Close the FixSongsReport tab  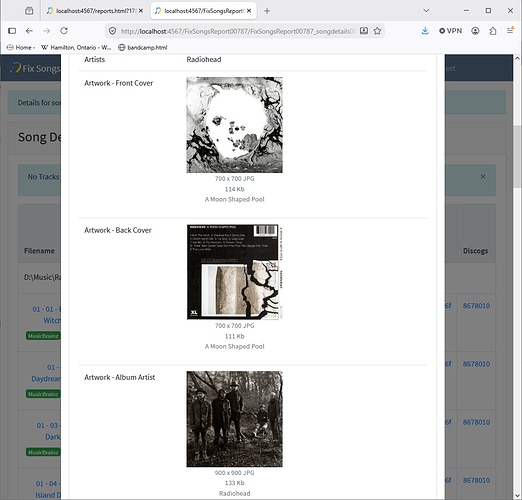coord(249,11)
